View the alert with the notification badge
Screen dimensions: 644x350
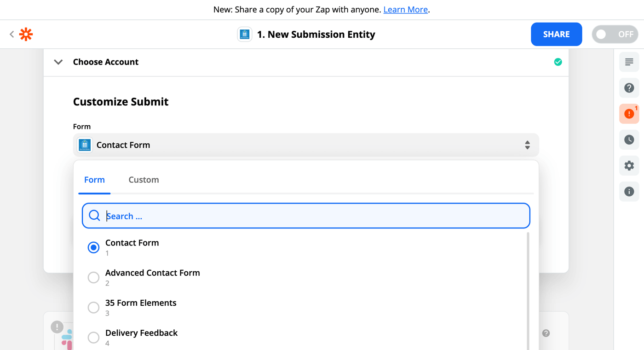[x=629, y=113]
